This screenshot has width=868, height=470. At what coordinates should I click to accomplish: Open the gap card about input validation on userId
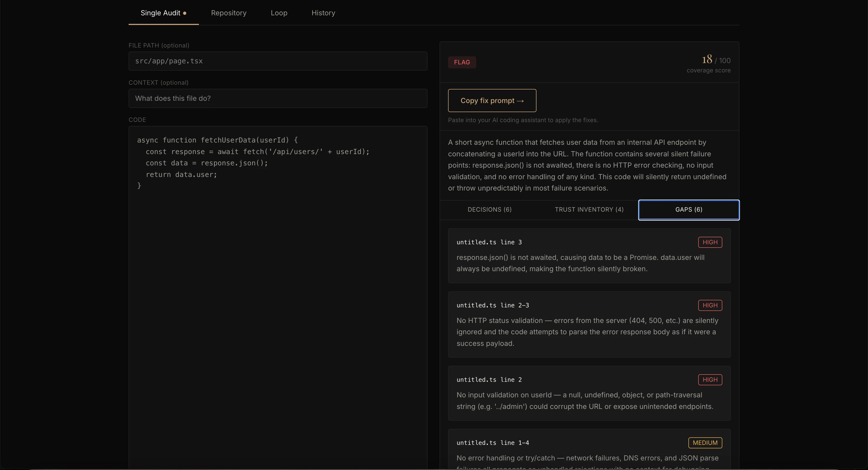pyautogui.click(x=589, y=393)
